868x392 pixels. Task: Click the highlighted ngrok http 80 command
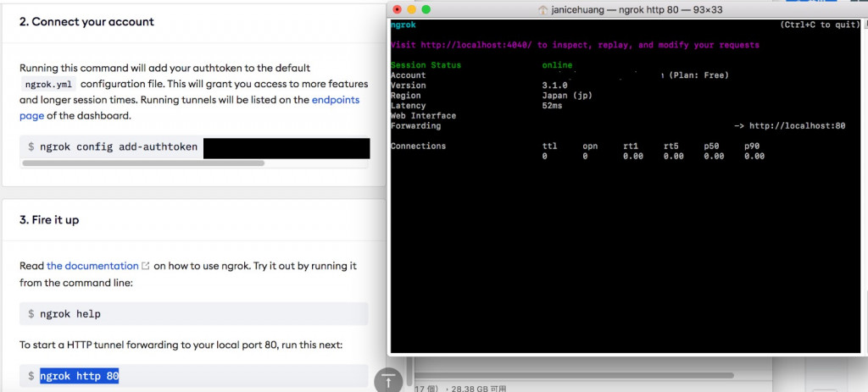click(79, 376)
